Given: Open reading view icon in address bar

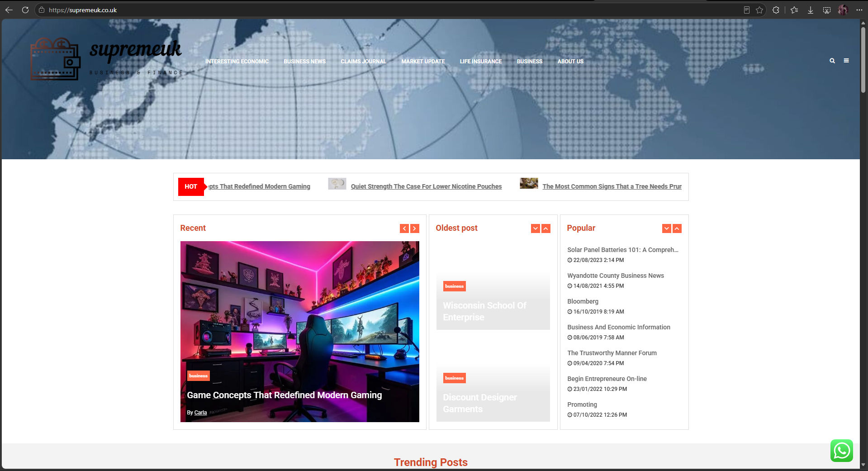Looking at the screenshot, I should point(747,10).
